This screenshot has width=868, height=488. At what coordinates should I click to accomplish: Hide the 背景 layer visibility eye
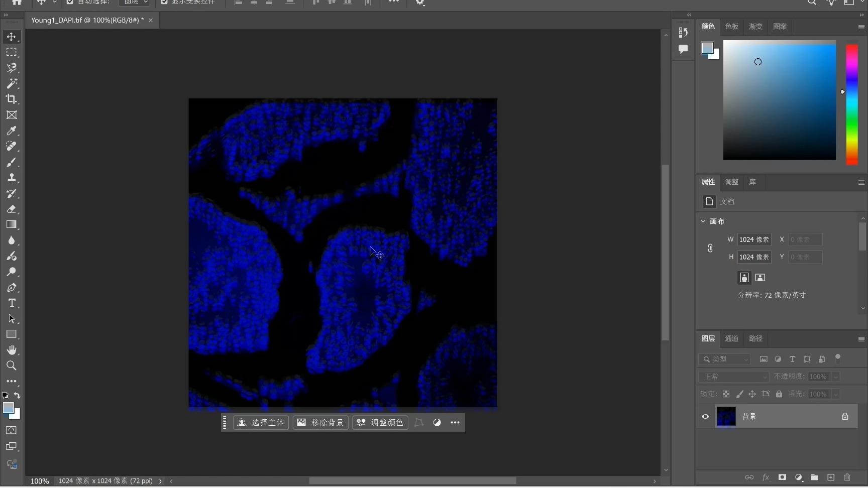pos(705,416)
